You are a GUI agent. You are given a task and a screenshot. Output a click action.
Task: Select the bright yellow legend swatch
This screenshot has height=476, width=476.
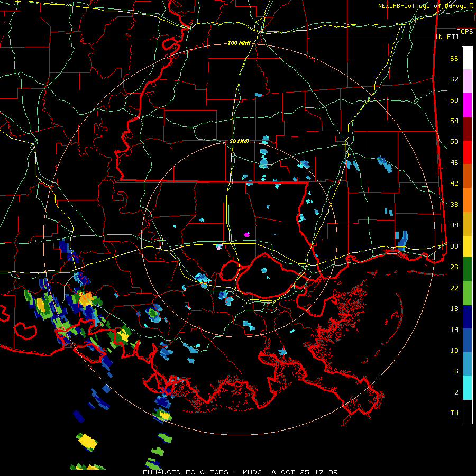tap(467, 246)
